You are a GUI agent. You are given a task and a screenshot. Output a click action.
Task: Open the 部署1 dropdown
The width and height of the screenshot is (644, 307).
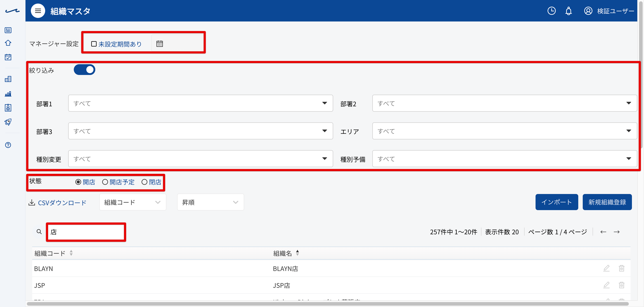point(201,103)
